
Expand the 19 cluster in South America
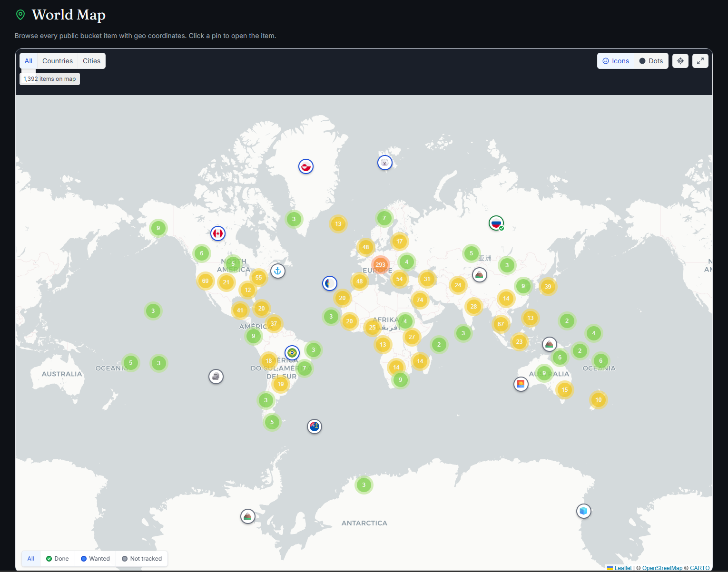(281, 384)
